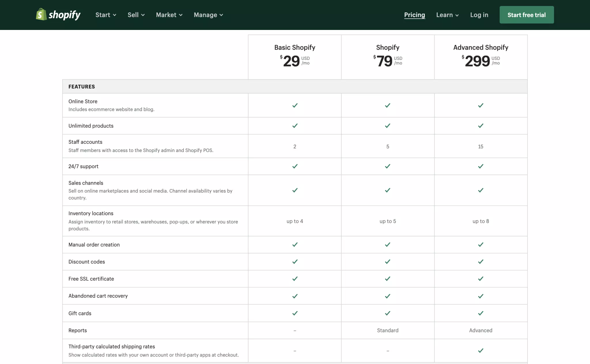Click Discount codes checkmark under Shopify plan
Screen dimensions: 590x364
coord(387,262)
